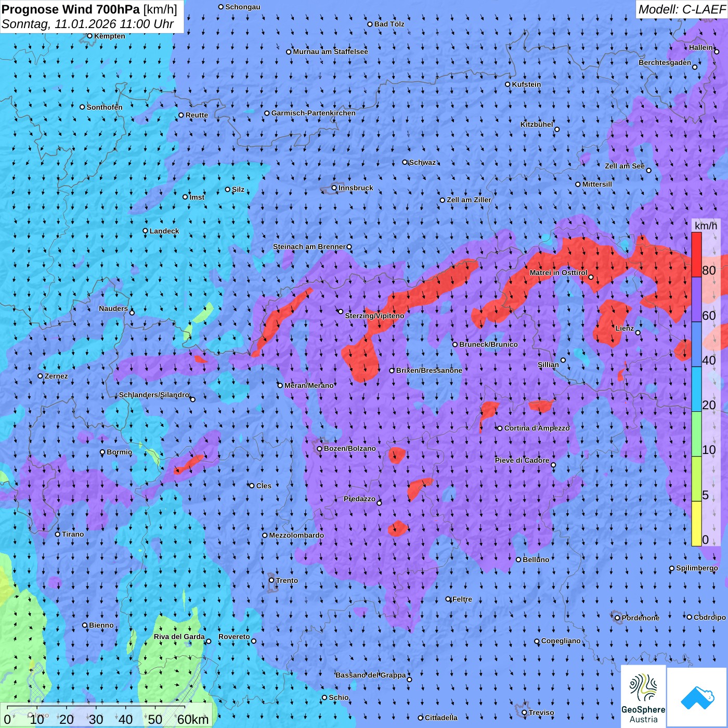
Task: Click the Belluno city label
Action: [536, 560]
